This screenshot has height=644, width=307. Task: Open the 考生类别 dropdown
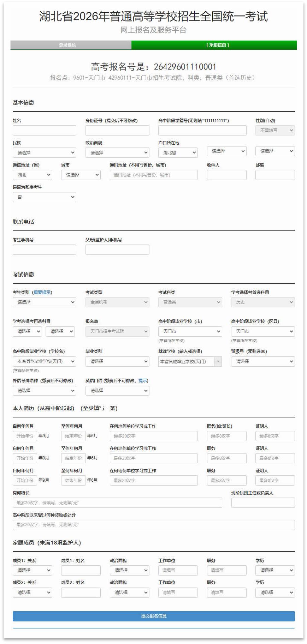coord(44,302)
